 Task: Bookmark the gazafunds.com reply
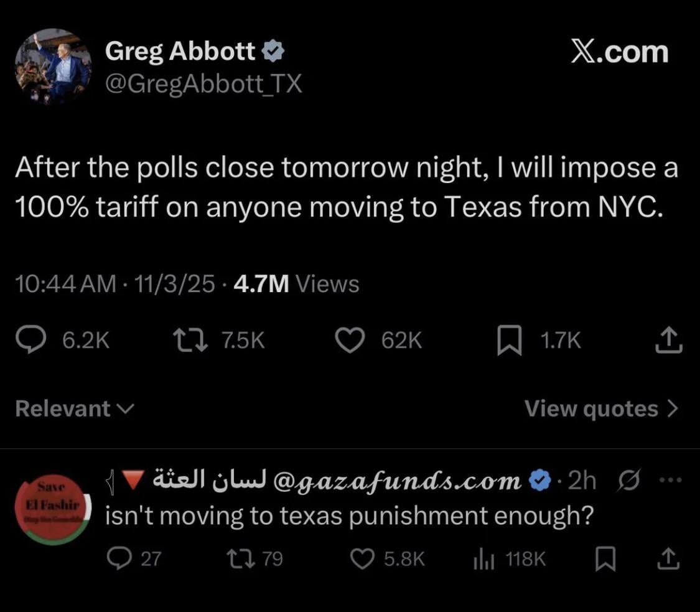(x=604, y=559)
